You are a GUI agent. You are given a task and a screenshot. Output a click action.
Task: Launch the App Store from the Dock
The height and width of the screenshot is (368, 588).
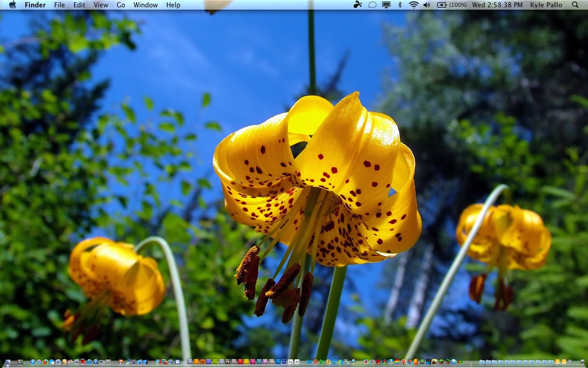[x=33, y=362]
